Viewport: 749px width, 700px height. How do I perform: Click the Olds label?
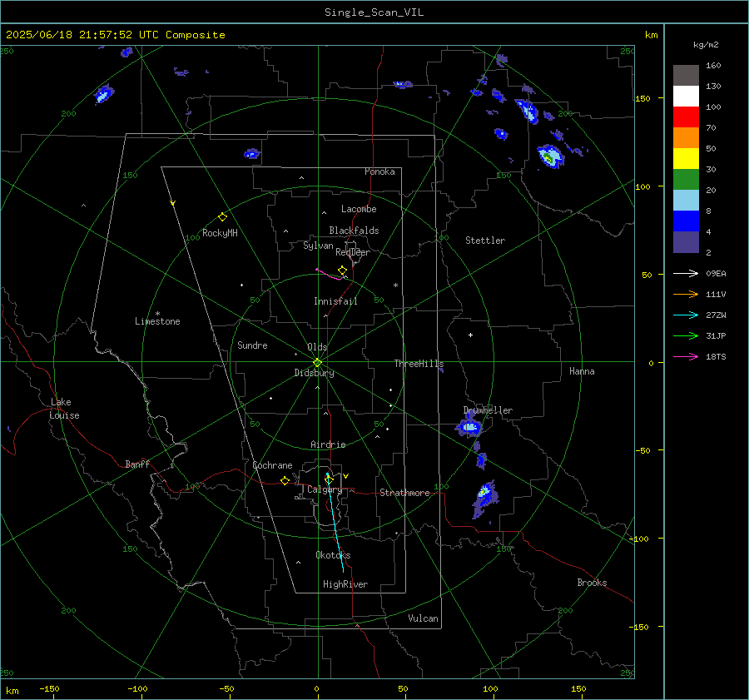[x=317, y=347]
